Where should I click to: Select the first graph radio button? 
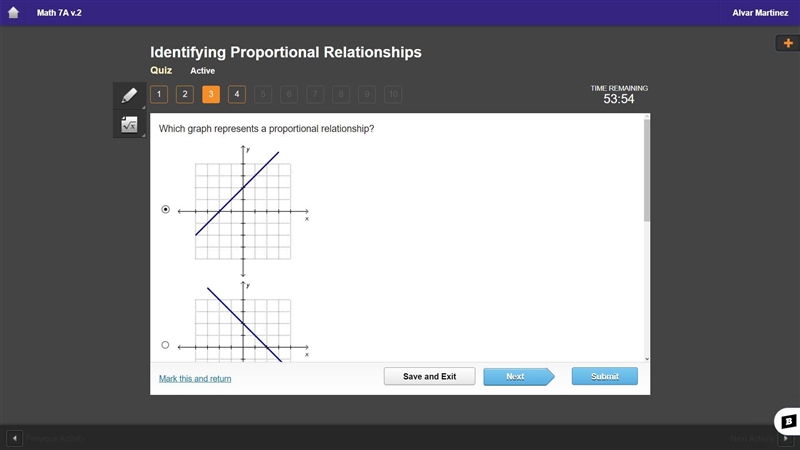coord(165,209)
